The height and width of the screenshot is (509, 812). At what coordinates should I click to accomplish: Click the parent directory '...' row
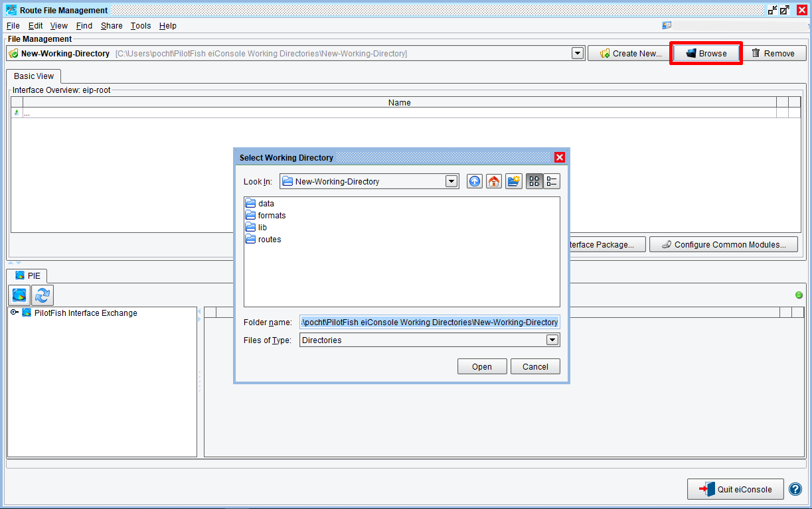tap(400, 113)
